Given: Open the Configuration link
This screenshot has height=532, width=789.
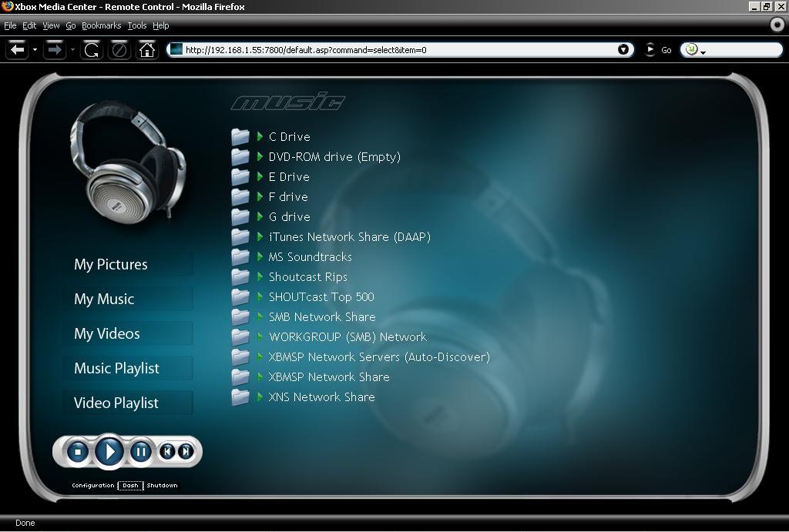Looking at the screenshot, I should (93, 485).
